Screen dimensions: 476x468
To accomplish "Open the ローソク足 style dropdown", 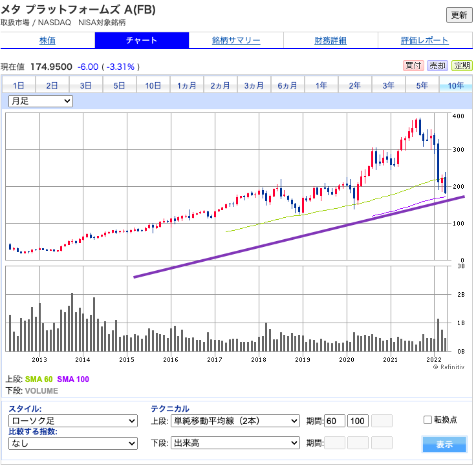I will [x=73, y=421].
